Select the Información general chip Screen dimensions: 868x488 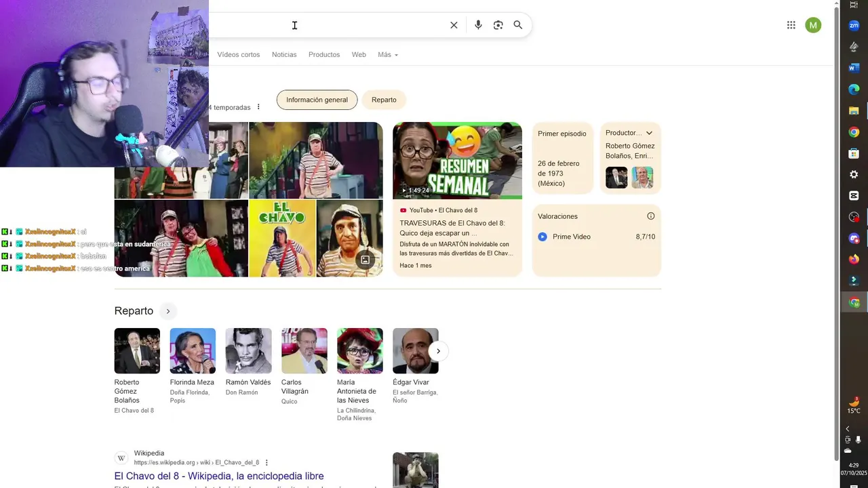click(x=317, y=100)
